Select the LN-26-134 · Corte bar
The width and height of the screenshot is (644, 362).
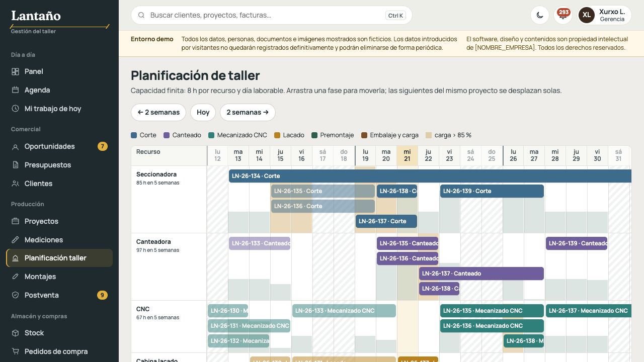point(430,176)
